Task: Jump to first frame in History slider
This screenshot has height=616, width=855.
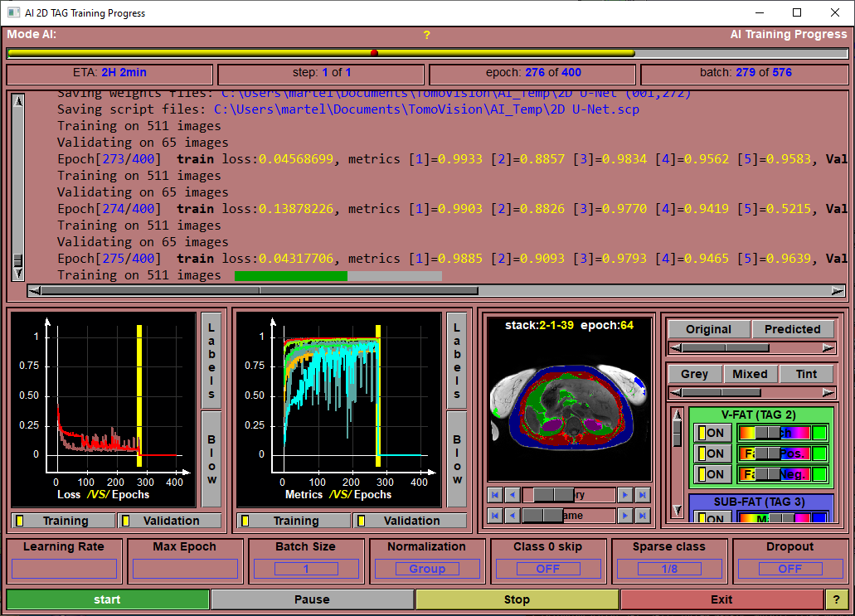Action: pyautogui.click(x=495, y=495)
